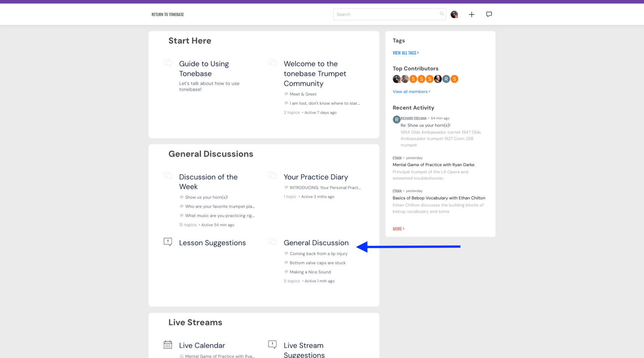
Task: Open 'Bottom valve caps are stuck' topic
Action: [318, 263]
